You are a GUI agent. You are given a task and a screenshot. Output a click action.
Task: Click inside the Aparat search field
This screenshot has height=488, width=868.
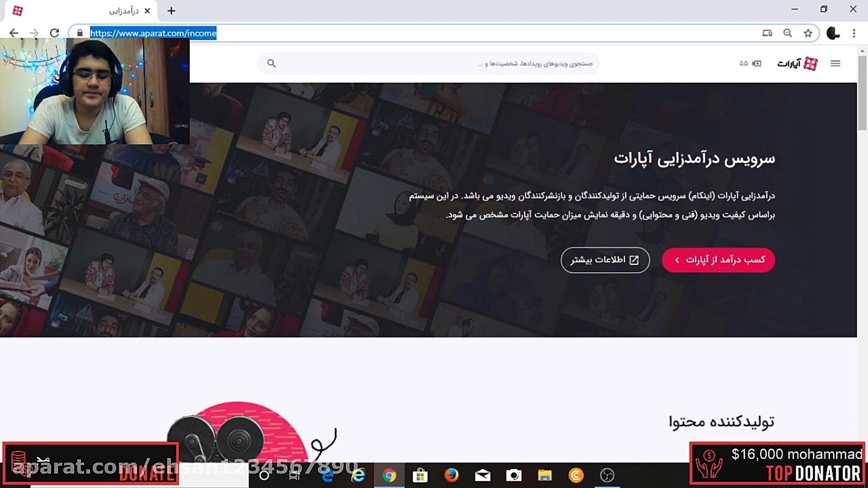[452, 63]
